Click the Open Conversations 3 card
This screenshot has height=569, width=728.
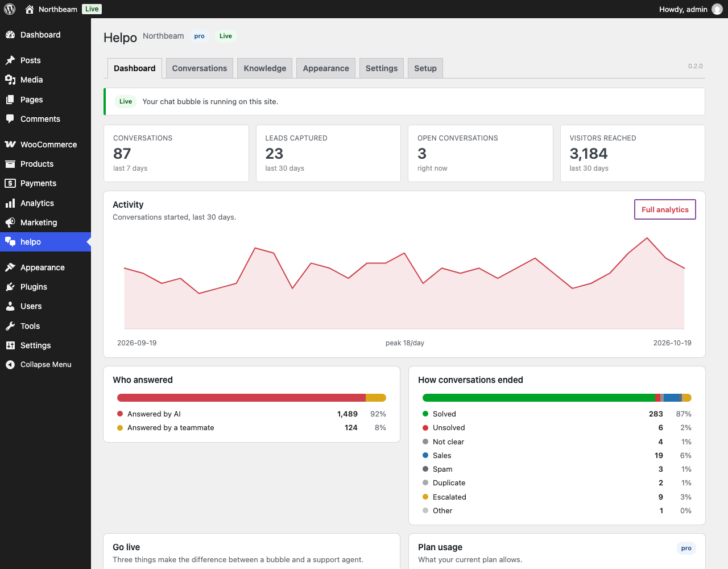(x=481, y=154)
